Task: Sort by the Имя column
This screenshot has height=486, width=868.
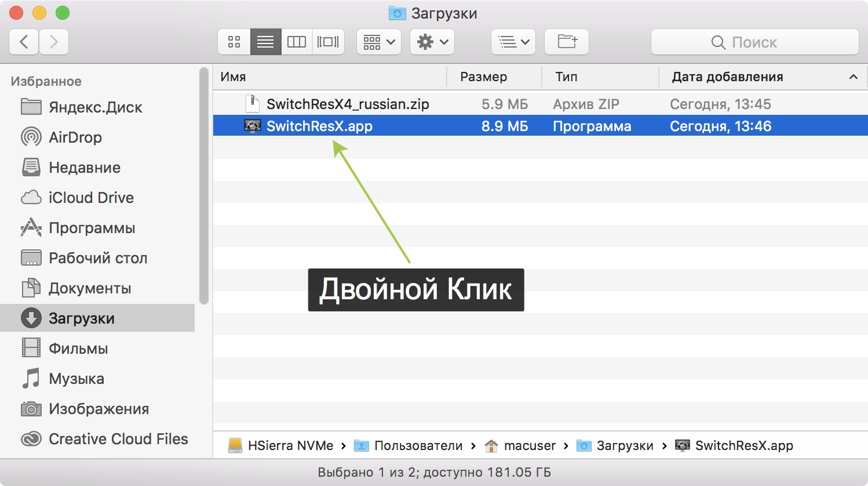Action: pyautogui.click(x=330, y=77)
